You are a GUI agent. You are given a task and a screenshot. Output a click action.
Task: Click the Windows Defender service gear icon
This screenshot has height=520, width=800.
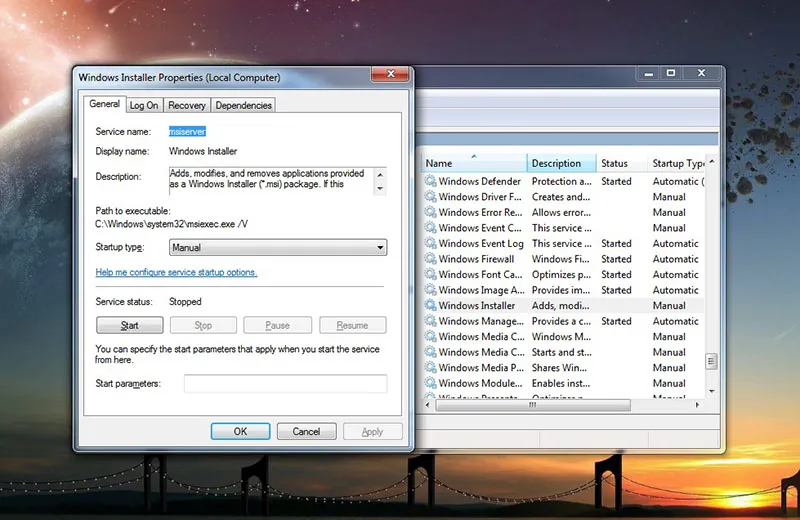point(430,182)
